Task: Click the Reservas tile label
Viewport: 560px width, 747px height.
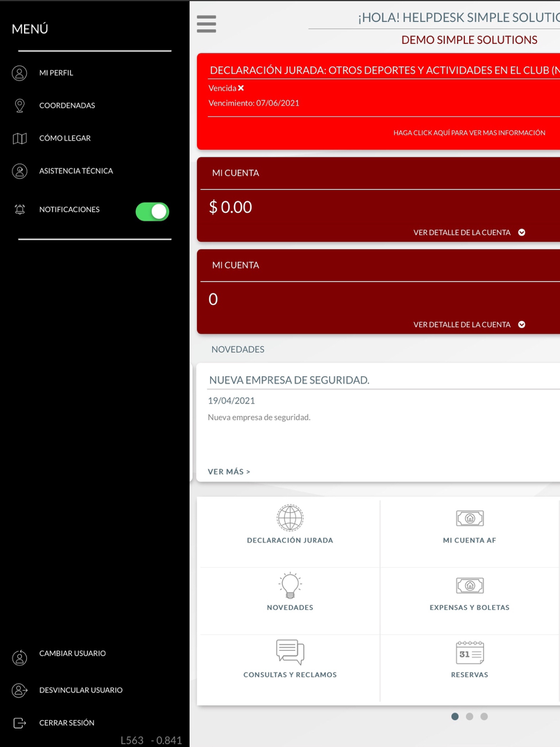Action: pos(470,675)
